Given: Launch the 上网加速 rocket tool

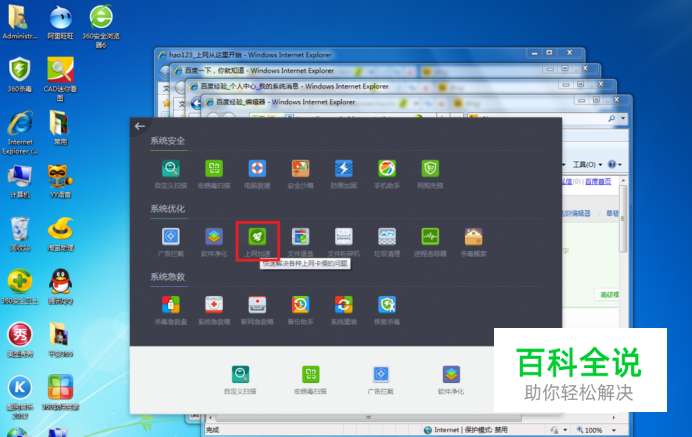Looking at the screenshot, I should point(257,242).
